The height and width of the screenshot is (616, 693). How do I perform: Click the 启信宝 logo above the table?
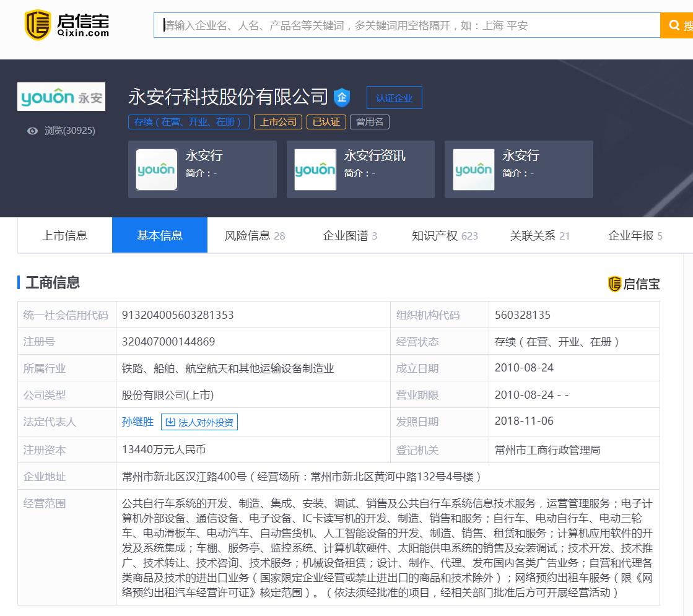634,284
